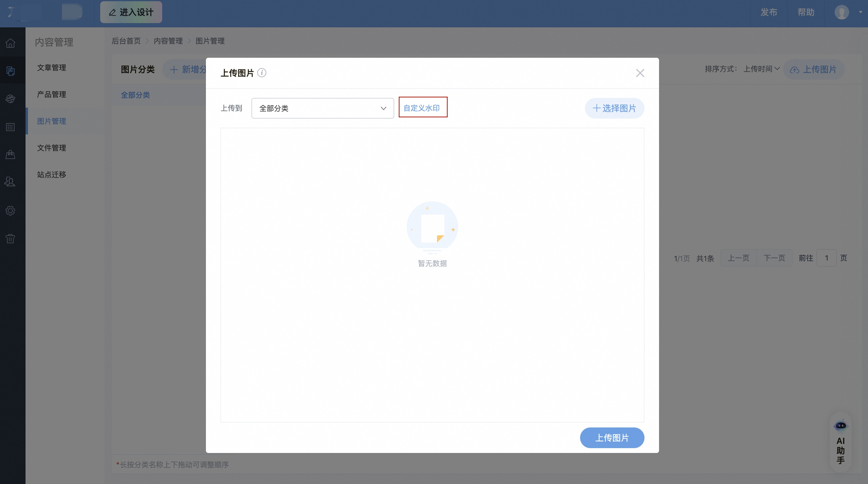Click the AI助手 assistant icon

point(840,426)
